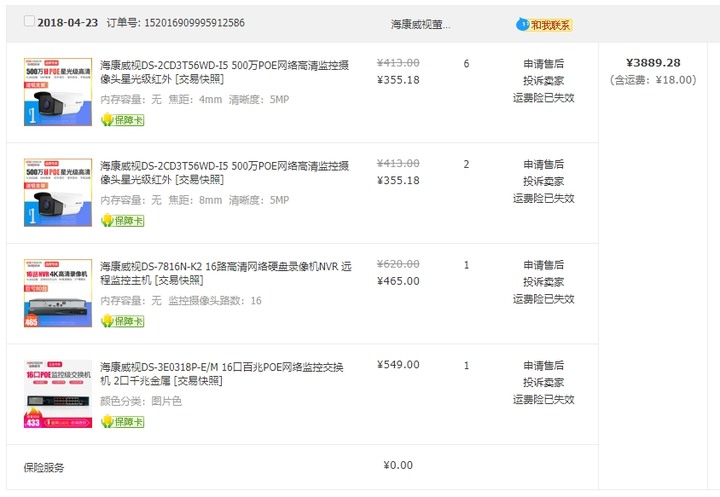Click 保障卡 badge on NVR row
This screenshot has width=720, height=497.
(x=123, y=321)
